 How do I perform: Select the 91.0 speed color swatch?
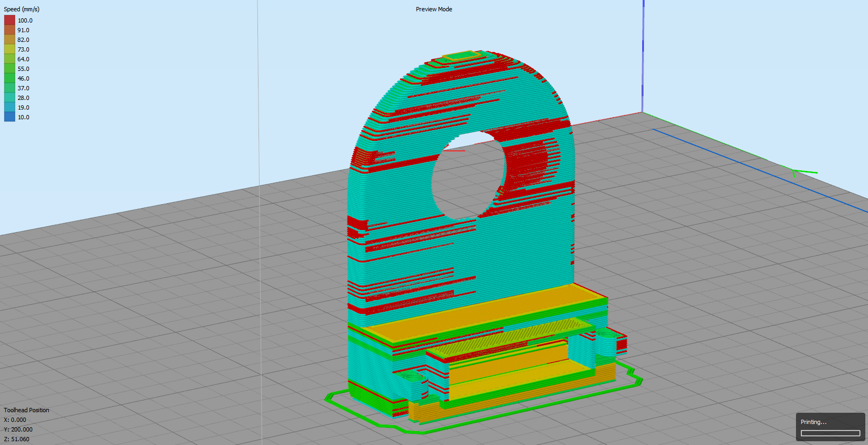click(x=10, y=30)
